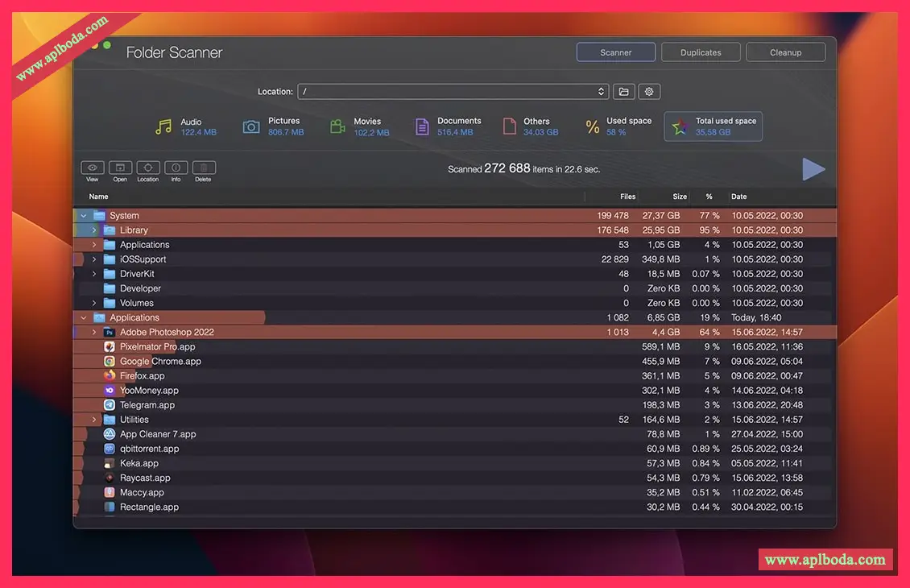Expand the Adobe Photoshop 2022 folder
Viewport: 910px width, 588px height.
click(94, 333)
